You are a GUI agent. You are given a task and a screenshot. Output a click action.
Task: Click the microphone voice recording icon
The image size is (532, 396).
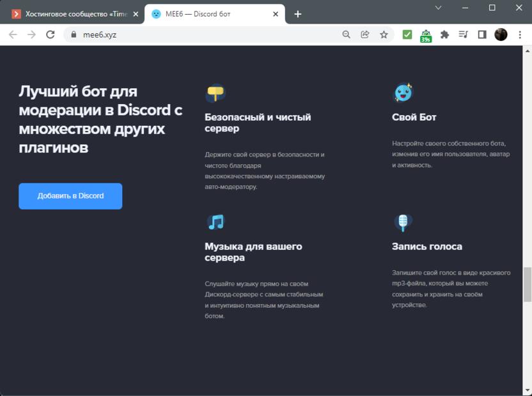tap(403, 223)
